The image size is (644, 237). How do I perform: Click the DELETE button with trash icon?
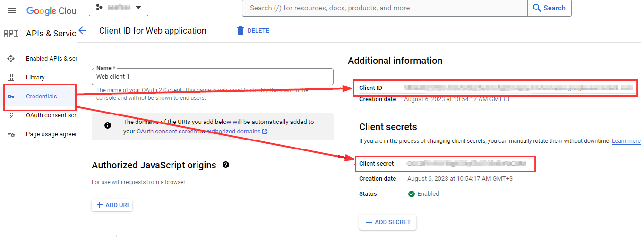253,31
